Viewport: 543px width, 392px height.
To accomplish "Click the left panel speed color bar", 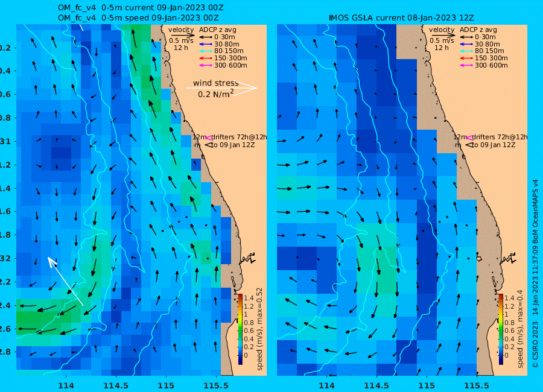I will click(240, 329).
